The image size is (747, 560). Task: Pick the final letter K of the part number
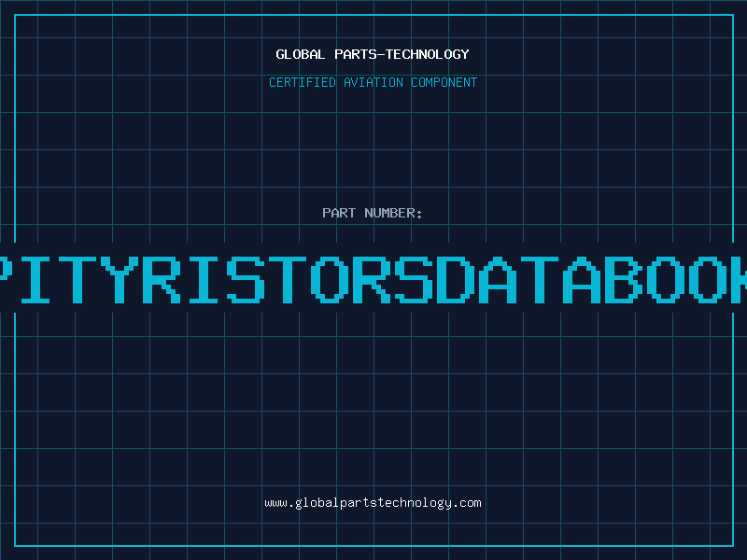click(738, 279)
